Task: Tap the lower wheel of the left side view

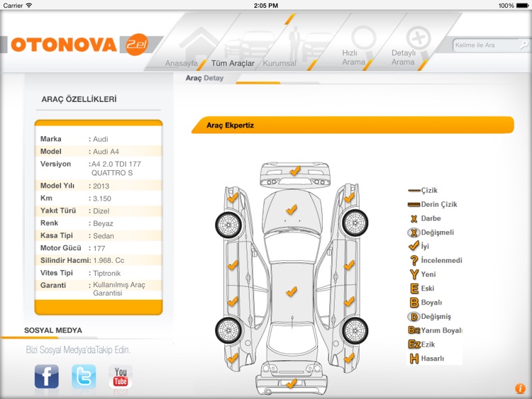Action: click(x=229, y=330)
